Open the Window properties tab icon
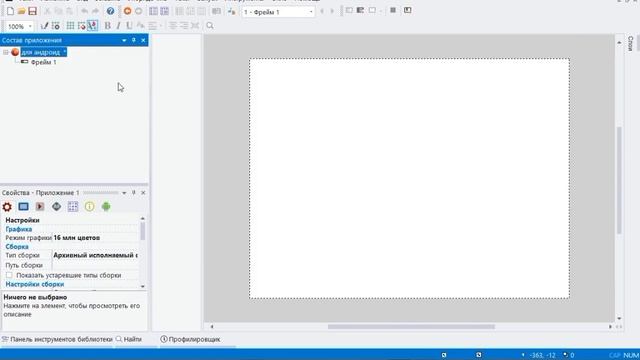 pyautogui.click(x=23, y=207)
